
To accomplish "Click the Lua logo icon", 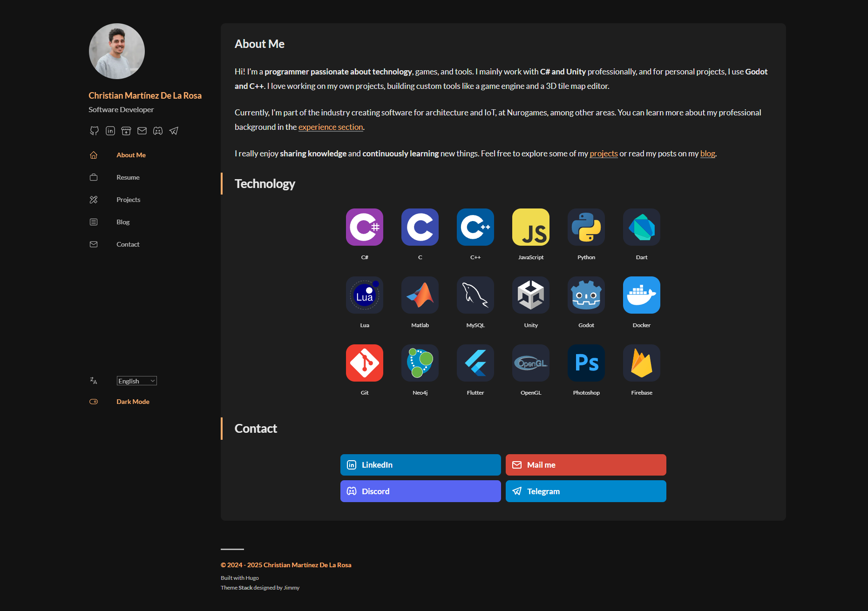I will 365,295.
